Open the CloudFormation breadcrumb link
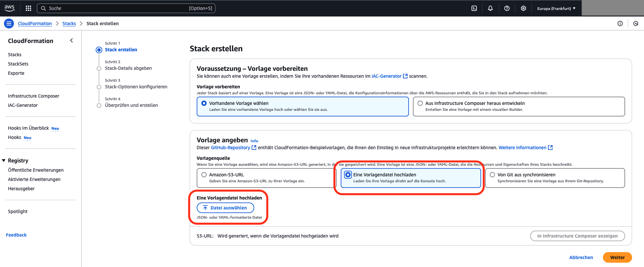 (x=35, y=23)
